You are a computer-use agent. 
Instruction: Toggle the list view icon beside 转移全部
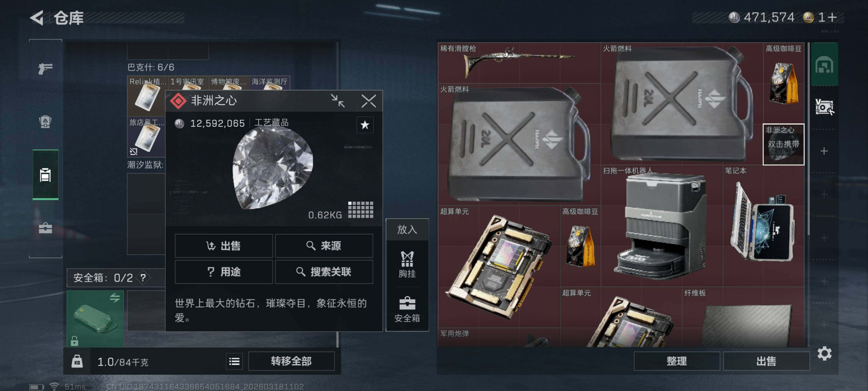234,361
